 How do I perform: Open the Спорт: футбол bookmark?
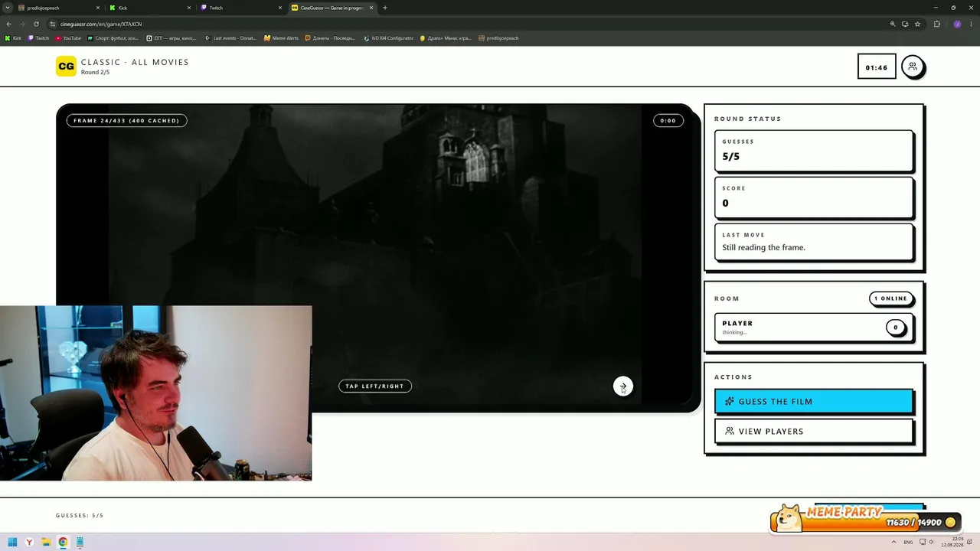113,38
